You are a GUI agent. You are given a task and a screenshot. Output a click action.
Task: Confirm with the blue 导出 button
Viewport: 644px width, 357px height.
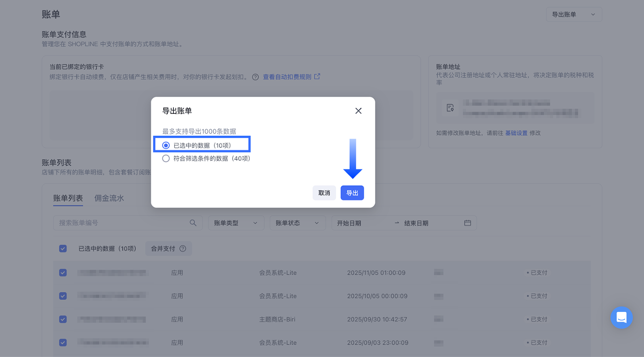coord(352,193)
